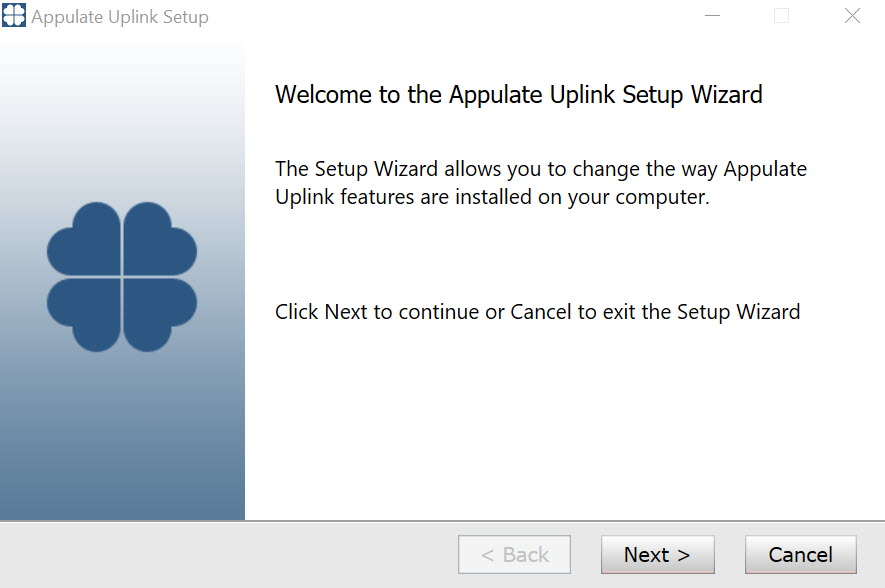Select the blue clover Appulate graphic
The height and width of the screenshot is (588, 885).
click(x=124, y=275)
